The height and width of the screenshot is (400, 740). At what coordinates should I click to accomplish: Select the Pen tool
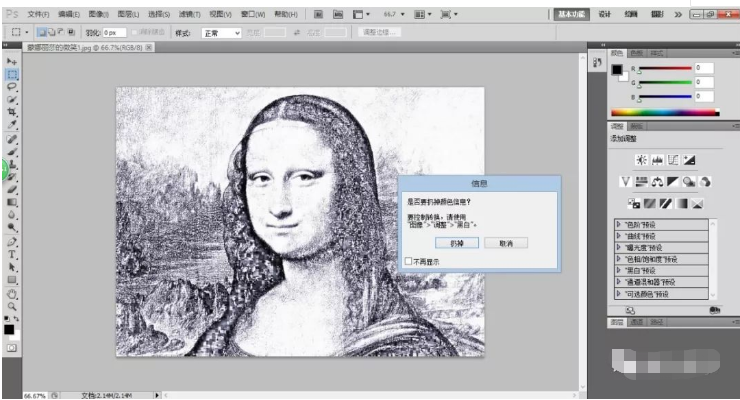(12, 242)
